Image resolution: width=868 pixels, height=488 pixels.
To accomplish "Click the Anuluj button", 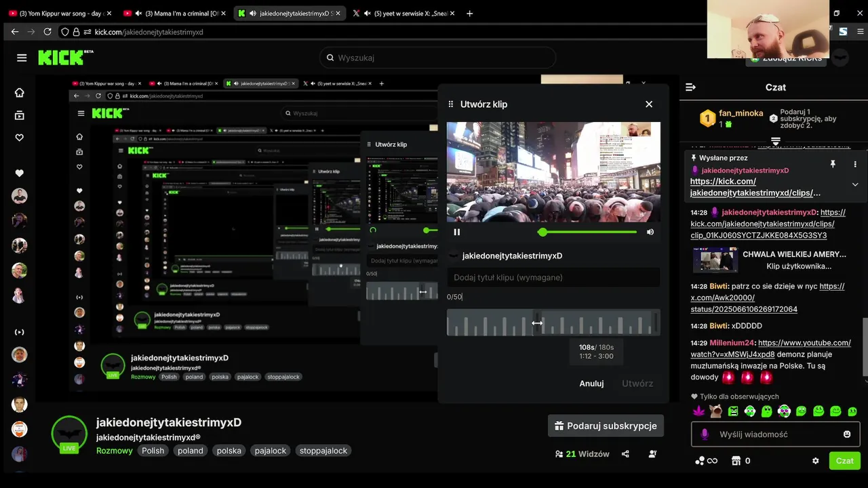I will (x=591, y=384).
